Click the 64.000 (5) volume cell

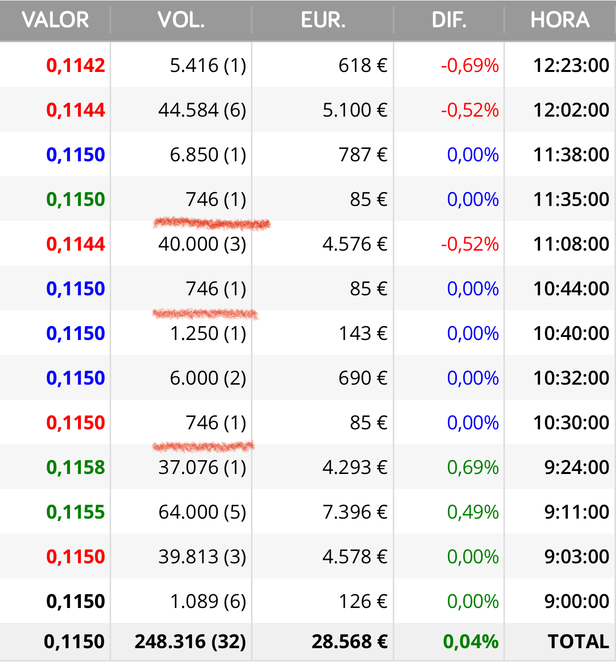point(202,512)
